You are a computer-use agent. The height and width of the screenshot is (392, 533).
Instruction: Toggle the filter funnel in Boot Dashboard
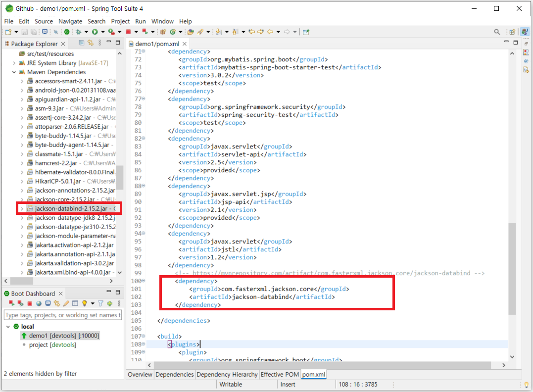(100, 303)
